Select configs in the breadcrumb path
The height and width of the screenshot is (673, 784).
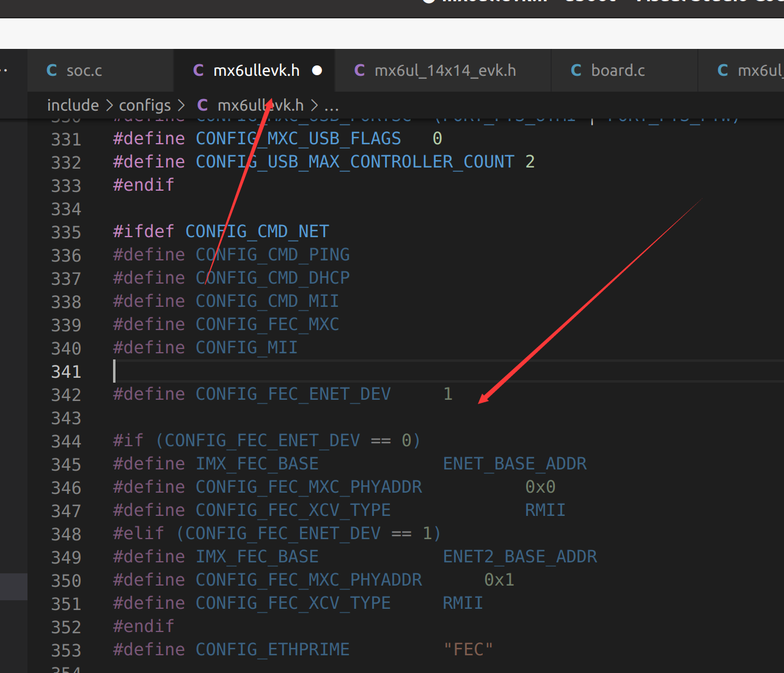point(145,105)
